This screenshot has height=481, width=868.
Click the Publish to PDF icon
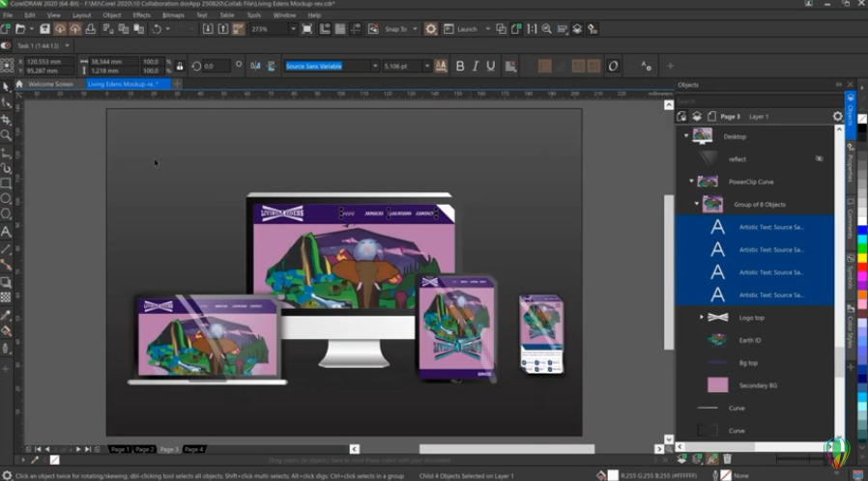click(239, 29)
